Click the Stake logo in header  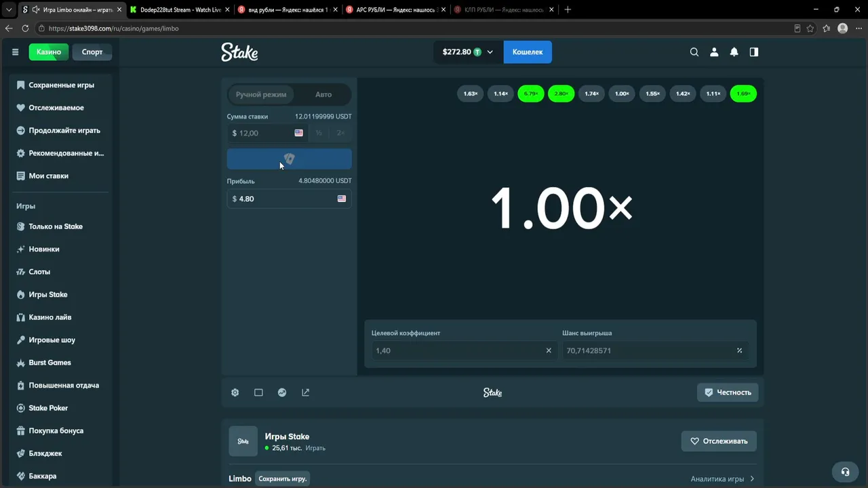[x=239, y=52]
